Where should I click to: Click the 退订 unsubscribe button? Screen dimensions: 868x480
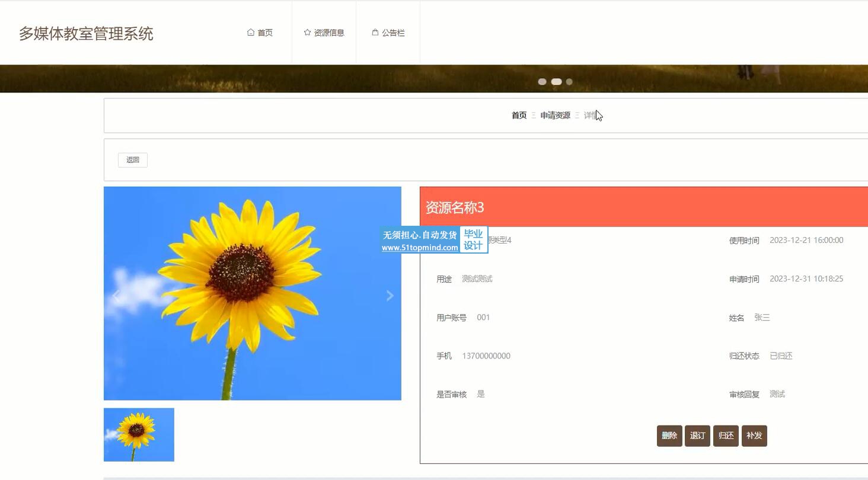pos(697,436)
